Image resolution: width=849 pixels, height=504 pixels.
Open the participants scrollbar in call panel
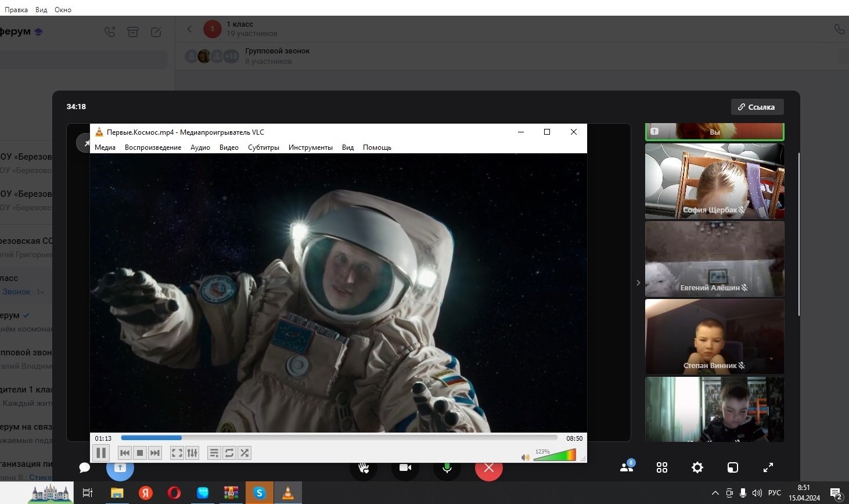tap(799, 234)
